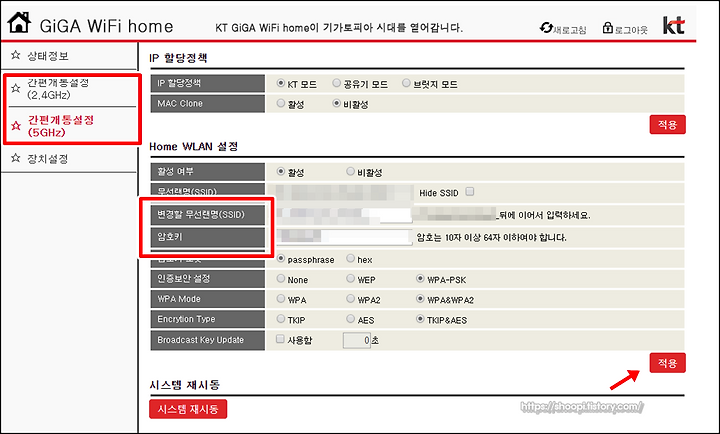Image resolution: width=720 pixels, height=434 pixels.
Task: Click the 로그아웃 link text
Action: tap(631, 30)
